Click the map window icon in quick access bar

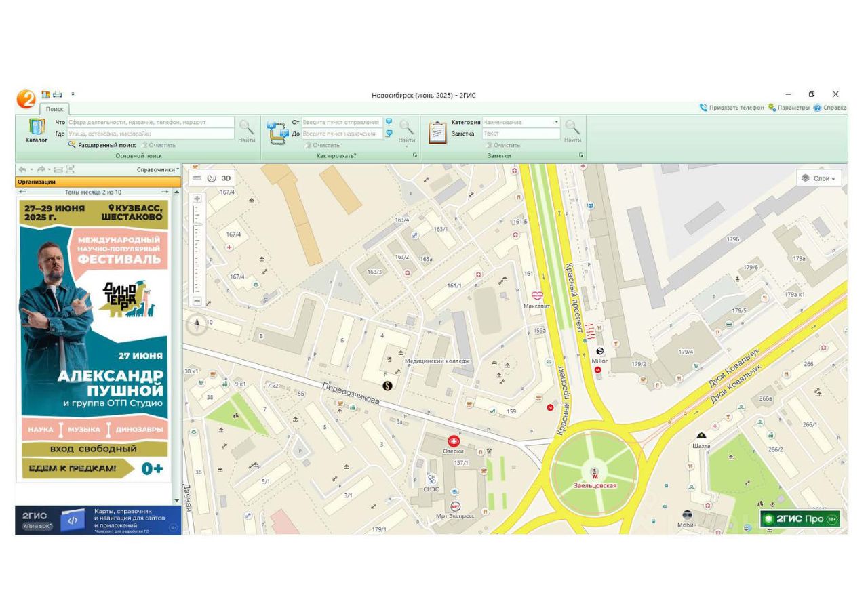tap(45, 94)
